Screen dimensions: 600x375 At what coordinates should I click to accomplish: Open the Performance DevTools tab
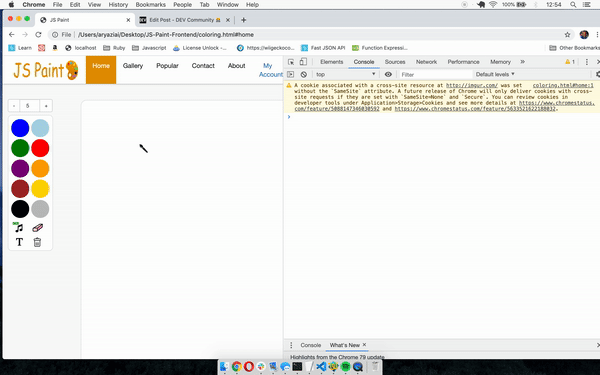(463, 62)
